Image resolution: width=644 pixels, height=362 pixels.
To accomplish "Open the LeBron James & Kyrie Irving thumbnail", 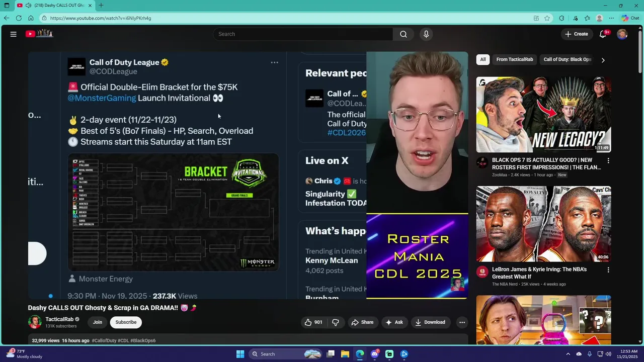I will click(x=544, y=224).
